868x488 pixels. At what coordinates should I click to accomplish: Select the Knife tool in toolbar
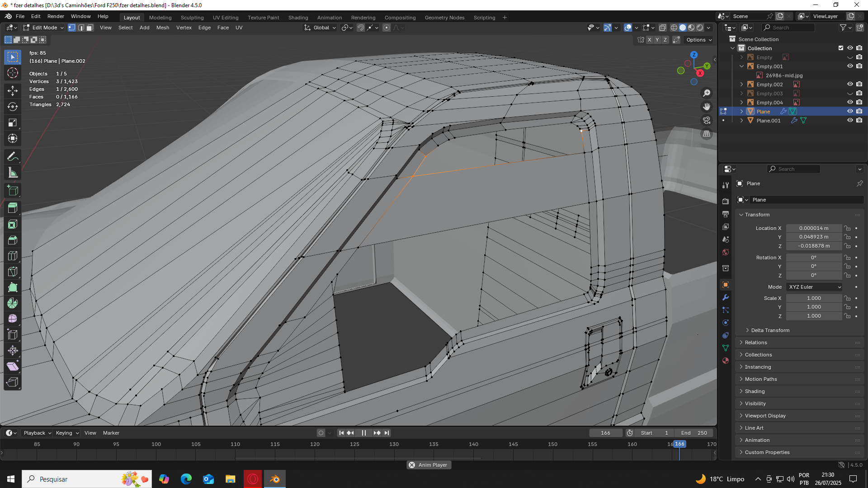(x=13, y=272)
